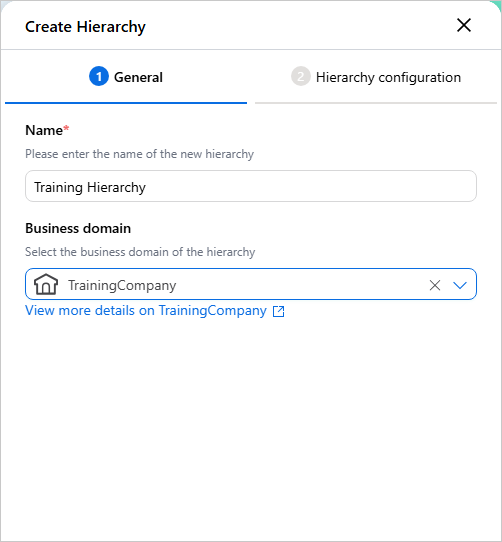Click the 'Please enter the name of the new hierarchy' hint

point(140,154)
